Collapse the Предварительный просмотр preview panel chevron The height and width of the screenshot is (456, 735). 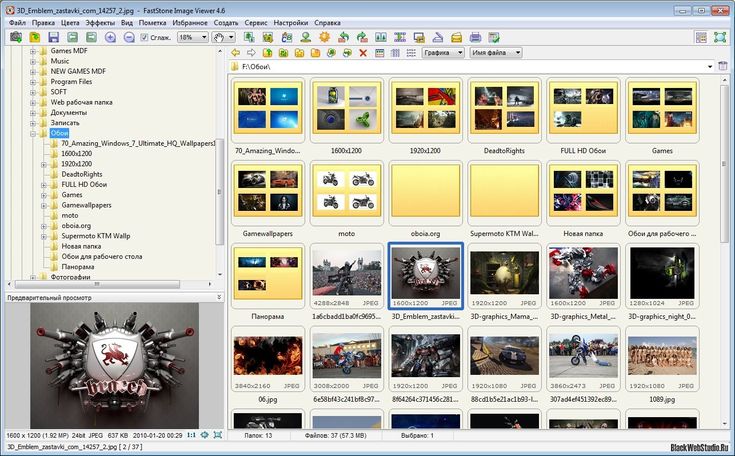(x=219, y=298)
